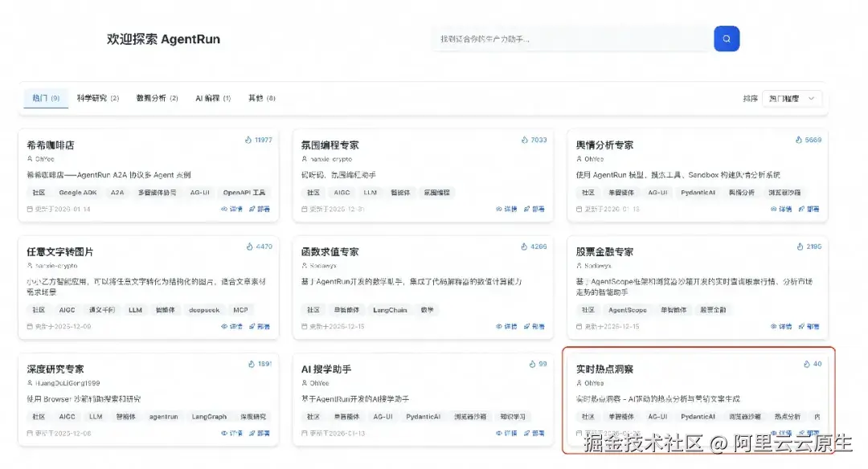
Task: Click the calendar icon on 函数求值专家 card
Action: (305, 326)
